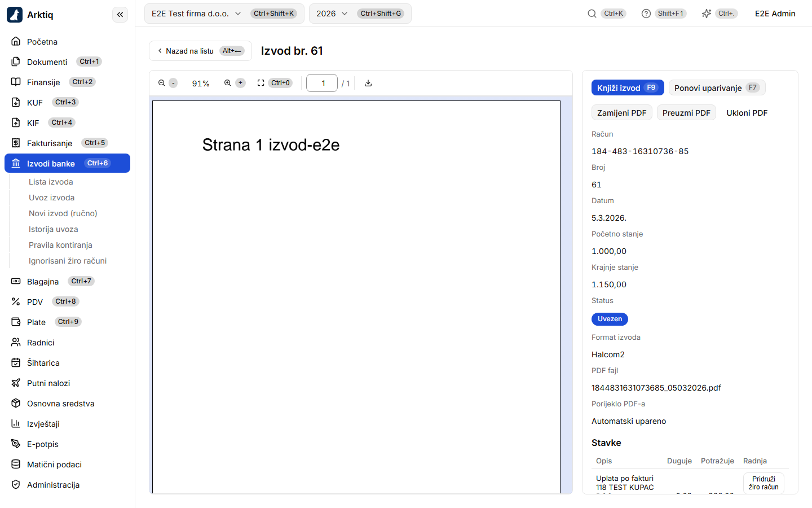The height and width of the screenshot is (508, 812).
Task: Click the PDF page number field
Action: point(322,83)
